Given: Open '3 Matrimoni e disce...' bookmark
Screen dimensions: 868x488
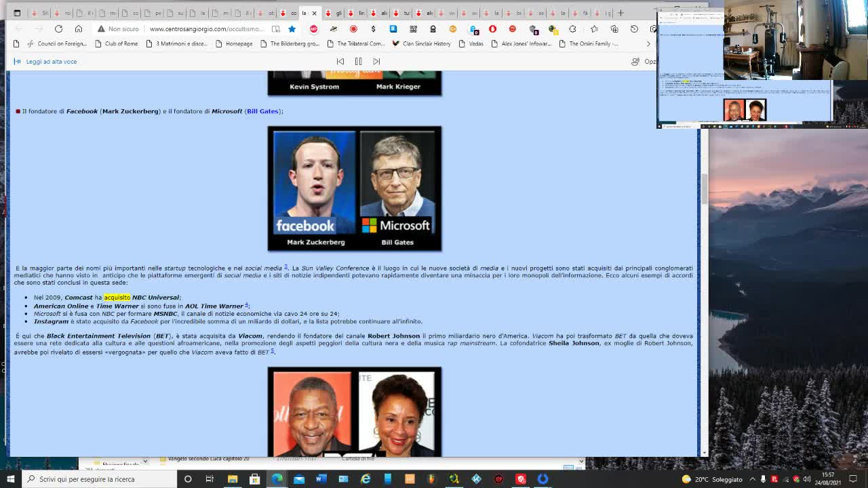Looking at the screenshot, I should coord(176,43).
